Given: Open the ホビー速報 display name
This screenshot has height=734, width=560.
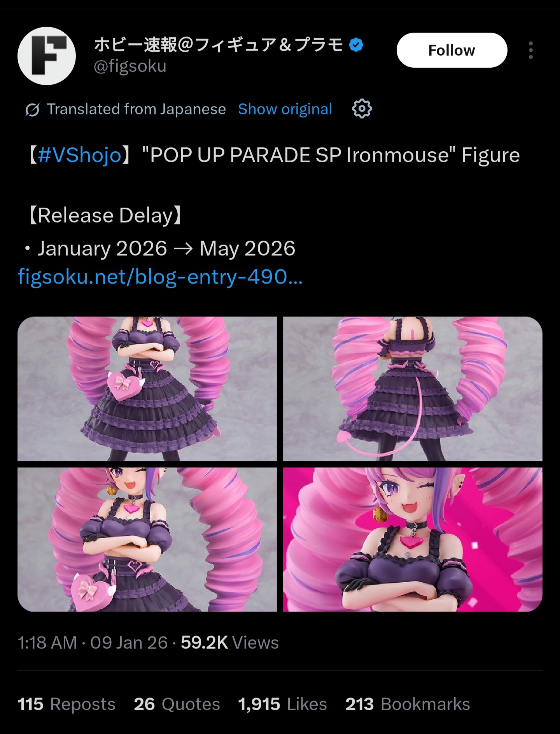Looking at the screenshot, I should tap(219, 45).
